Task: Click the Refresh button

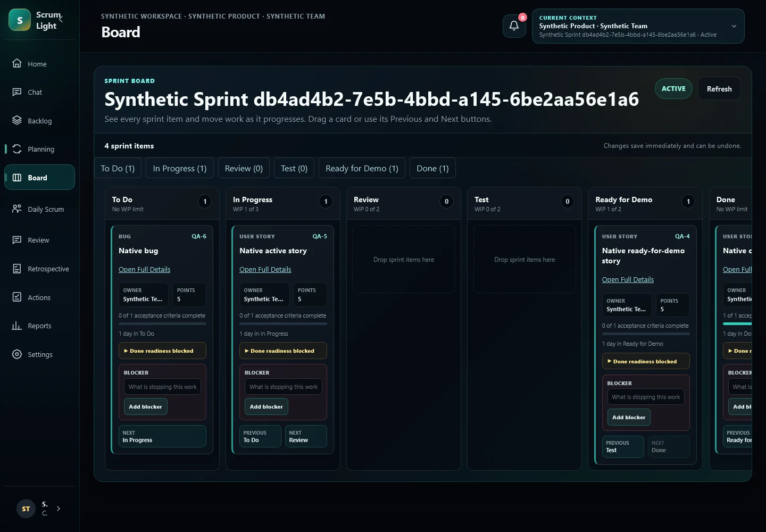Action: (x=719, y=89)
